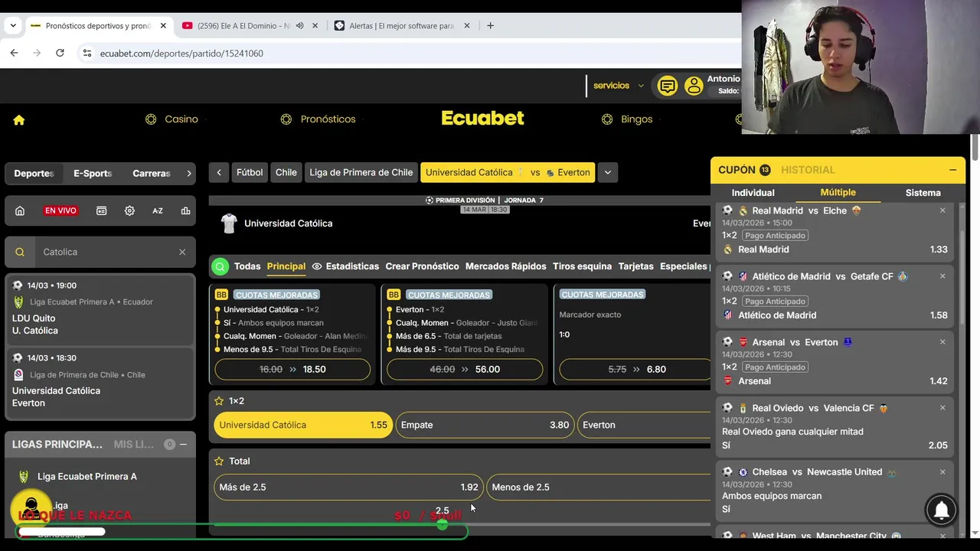980x551 pixels.
Task: Open the Bingos section
Action: (x=627, y=119)
